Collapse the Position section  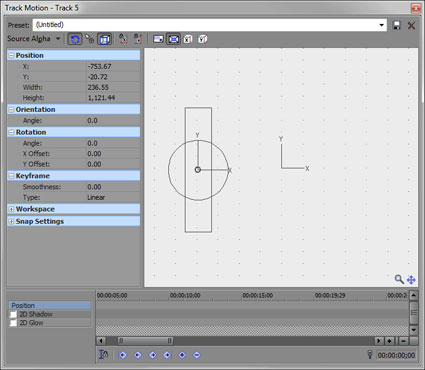pyautogui.click(x=11, y=56)
